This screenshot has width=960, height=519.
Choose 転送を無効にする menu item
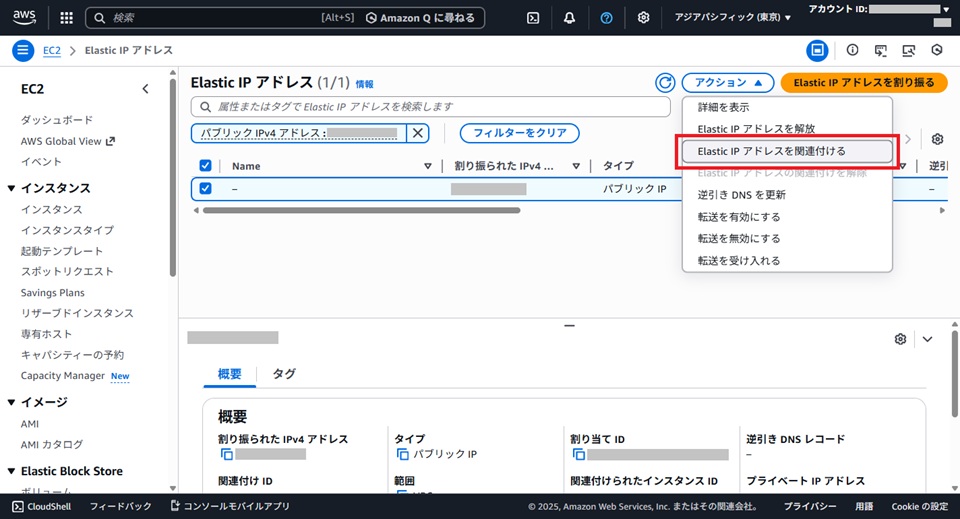(787, 239)
